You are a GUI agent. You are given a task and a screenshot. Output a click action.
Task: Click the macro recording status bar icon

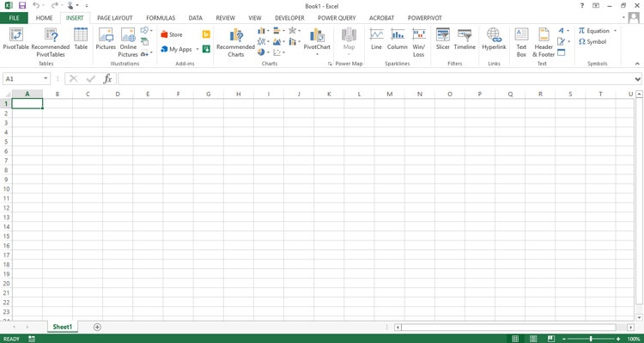32,339
